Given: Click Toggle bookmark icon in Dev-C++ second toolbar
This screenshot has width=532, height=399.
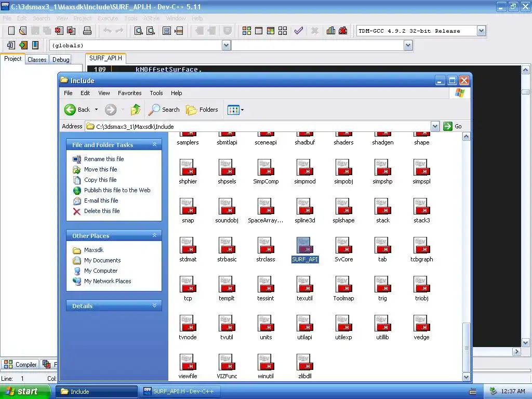Looking at the screenshot, I should click(35, 45).
